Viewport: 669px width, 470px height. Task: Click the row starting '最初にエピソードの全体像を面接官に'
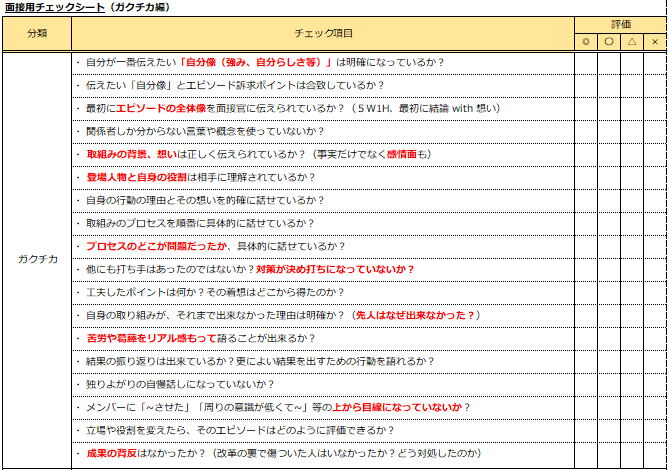tap(323, 109)
